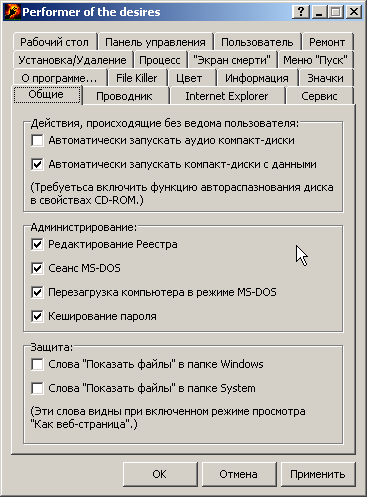
Task: Uncheck auto-run of data compact discs
Action: pos(37,164)
